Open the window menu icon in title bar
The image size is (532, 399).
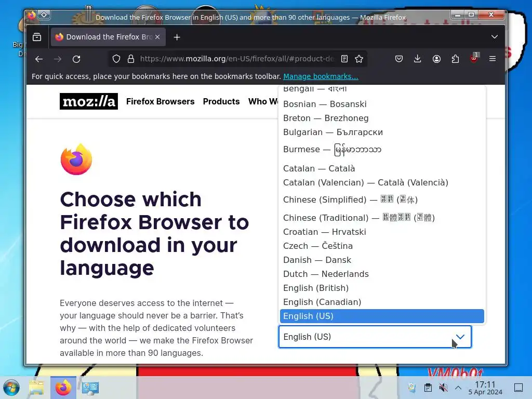[x=32, y=15]
